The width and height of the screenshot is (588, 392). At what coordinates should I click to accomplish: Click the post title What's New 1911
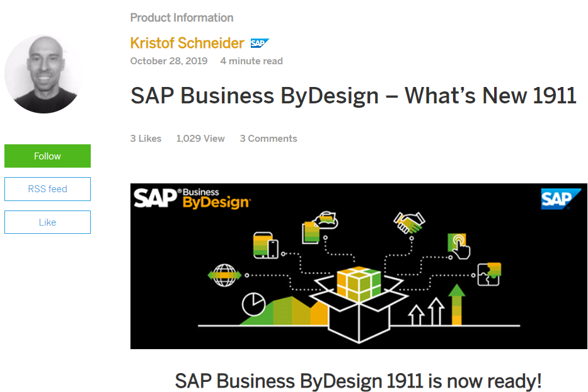[353, 96]
